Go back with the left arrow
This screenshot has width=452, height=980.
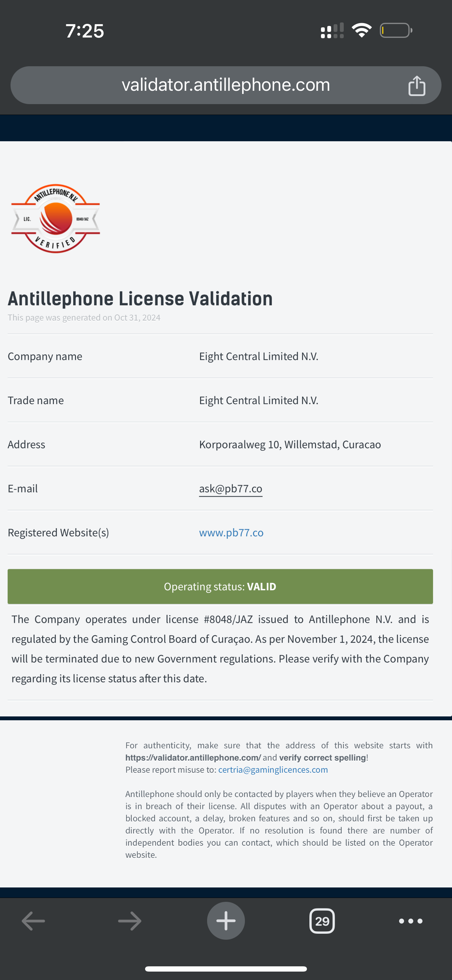coord(34,921)
